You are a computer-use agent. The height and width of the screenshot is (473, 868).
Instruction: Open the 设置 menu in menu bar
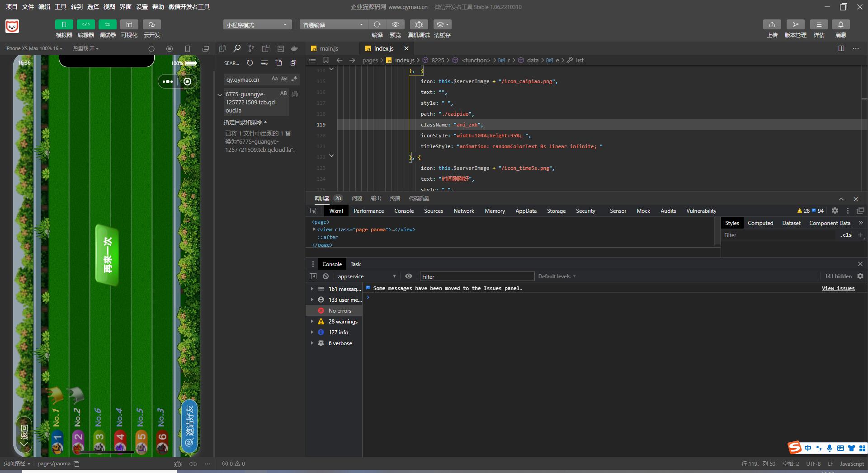142,7
